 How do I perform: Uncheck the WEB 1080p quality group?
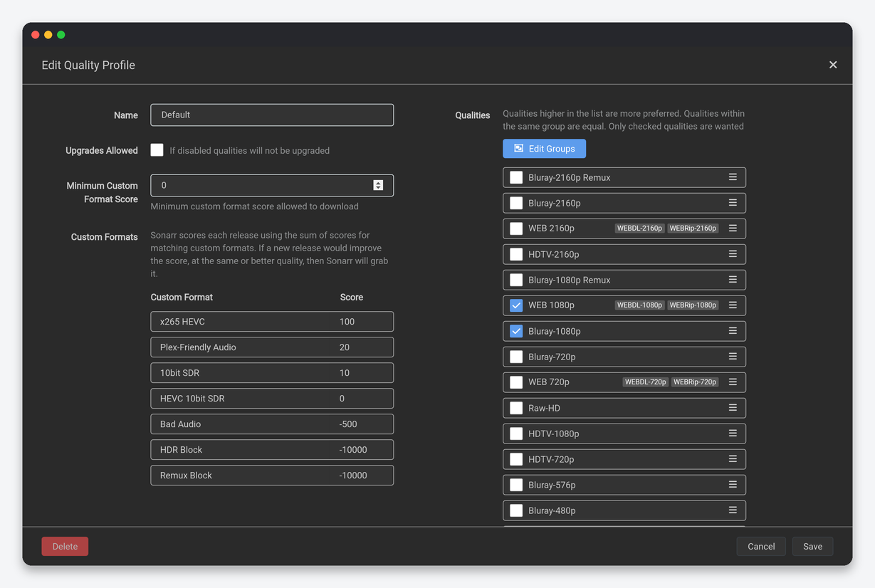(516, 305)
